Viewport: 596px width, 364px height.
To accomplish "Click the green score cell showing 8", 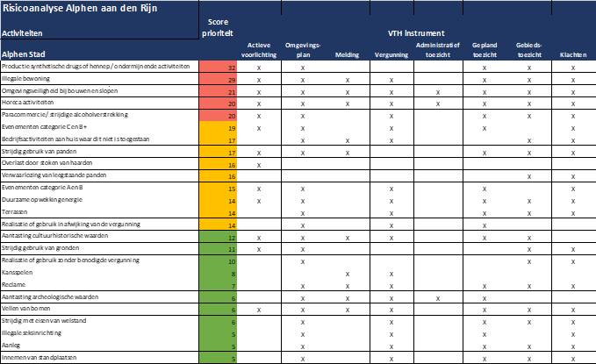I will 218,274.
